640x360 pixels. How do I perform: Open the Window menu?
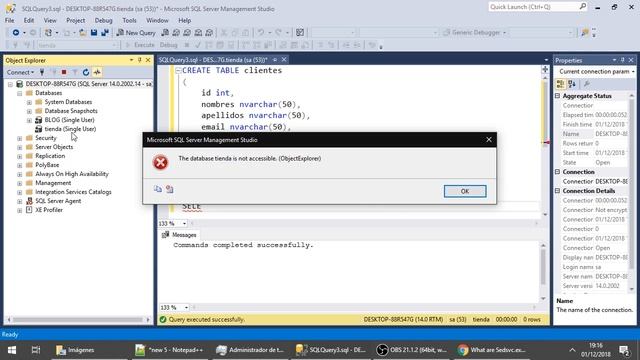point(157,20)
